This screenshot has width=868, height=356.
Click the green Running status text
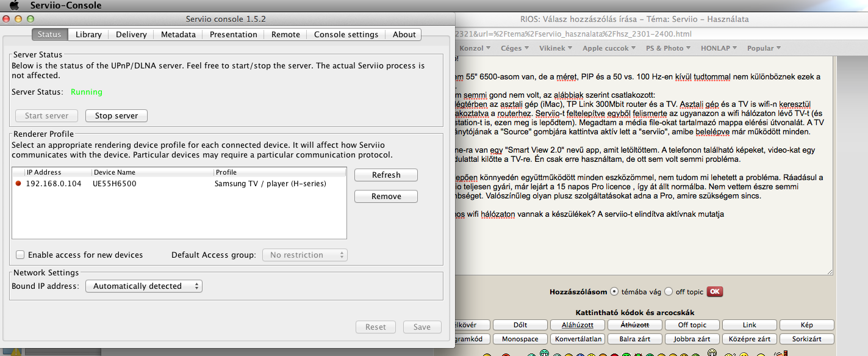click(x=87, y=92)
